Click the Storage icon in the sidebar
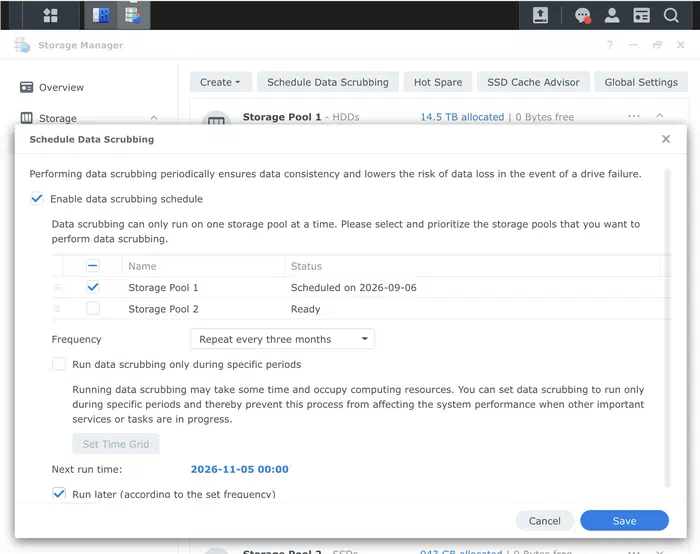The image size is (700, 554). pos(27,118)
